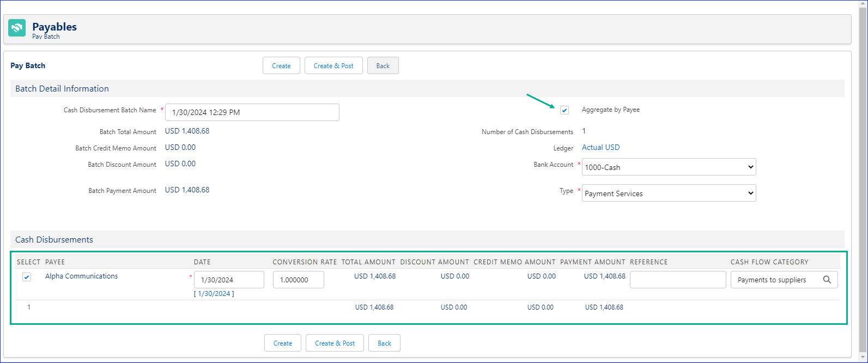Expand the Type dropdown showing Payment Services
This screenshot has width=868, height=363.
[x=669, y=193]
